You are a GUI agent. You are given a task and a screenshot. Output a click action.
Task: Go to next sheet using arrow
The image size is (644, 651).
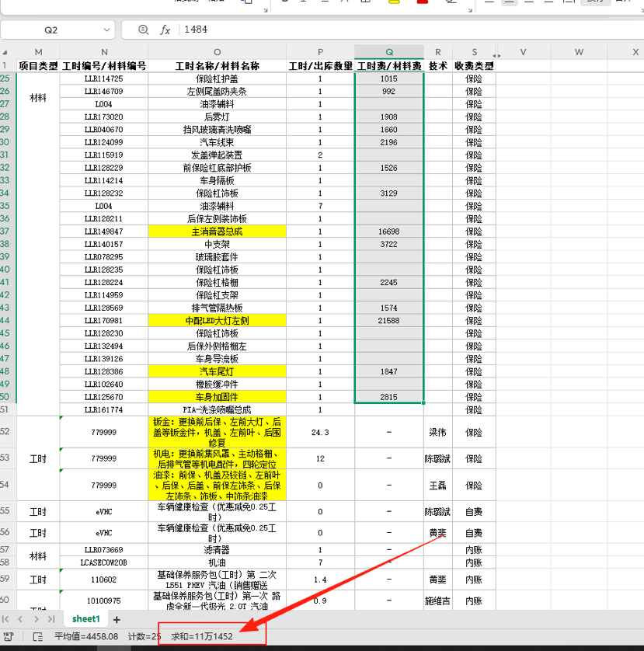(x=36, y=619)
